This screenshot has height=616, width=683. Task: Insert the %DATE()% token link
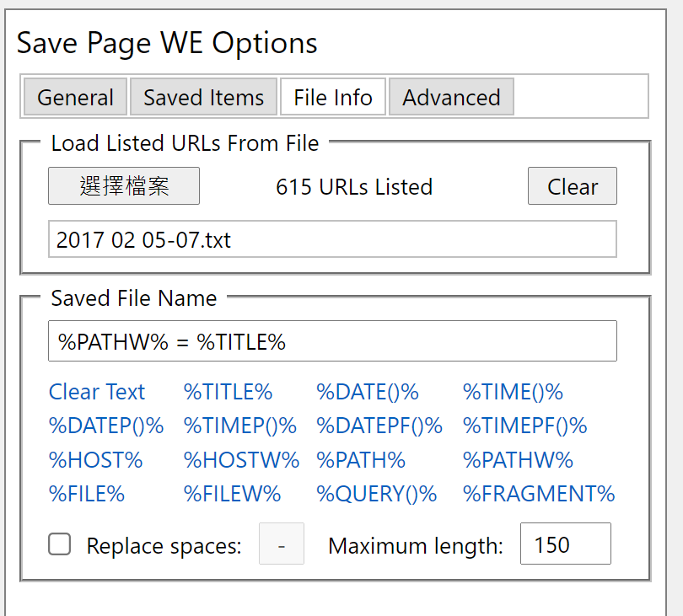click(368, 391)
